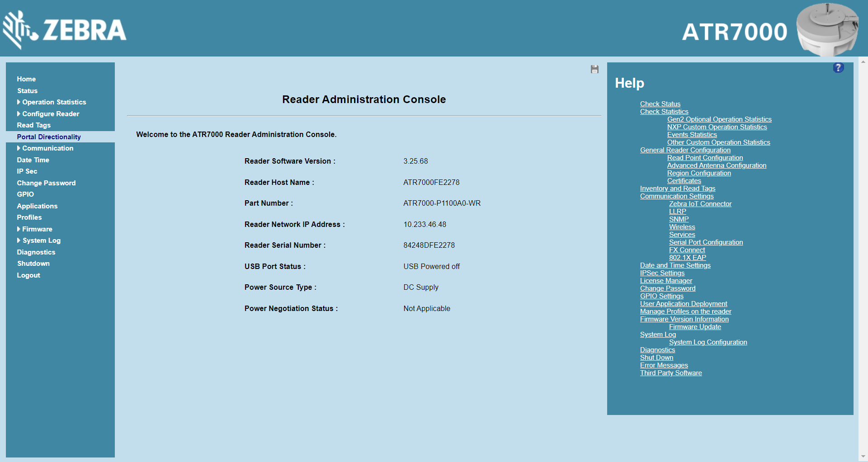Expand Configure Reader menu arrow
Screen dimensions: 868x462
click(19, 114)
